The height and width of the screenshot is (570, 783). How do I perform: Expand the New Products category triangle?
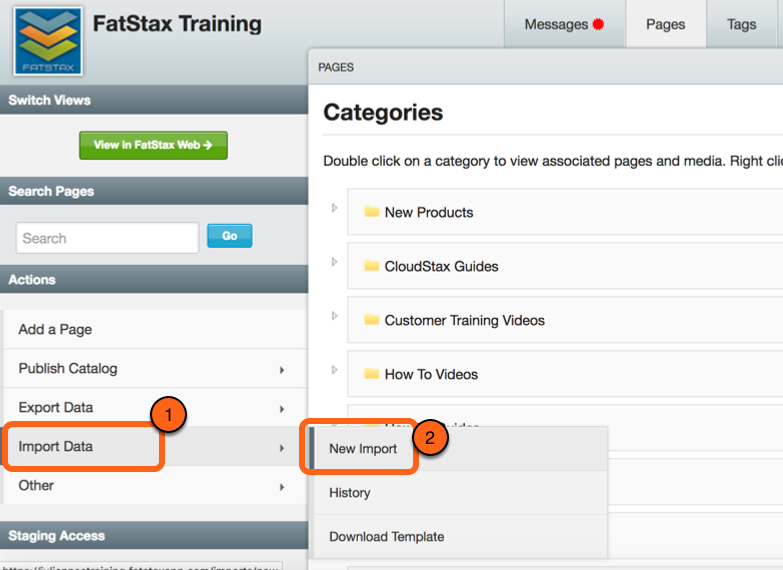(335, 208)
